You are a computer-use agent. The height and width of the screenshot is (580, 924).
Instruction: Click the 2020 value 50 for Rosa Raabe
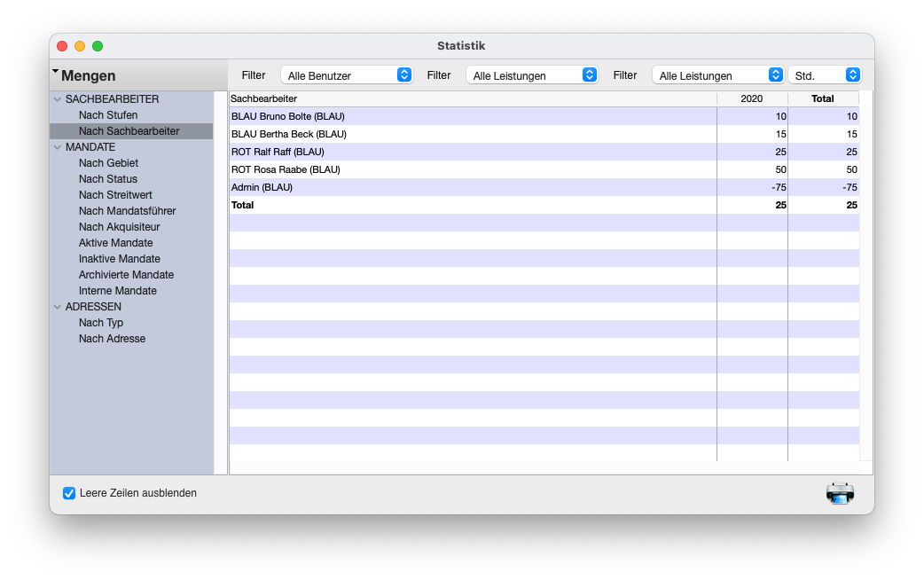pyautogui.click(x=780, y=169)
